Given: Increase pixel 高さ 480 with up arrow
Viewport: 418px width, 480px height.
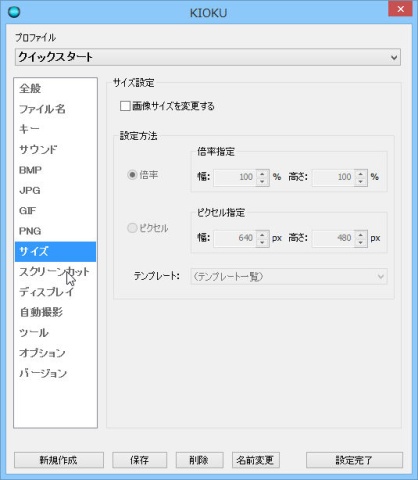Looking at the screenshot, I should click(361, 234).
